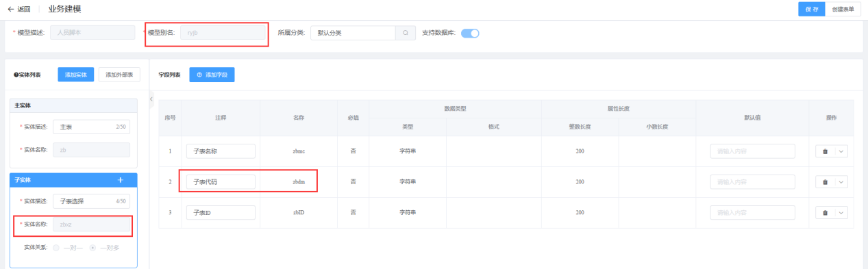Click the back arrow 返回

[18, 9]
